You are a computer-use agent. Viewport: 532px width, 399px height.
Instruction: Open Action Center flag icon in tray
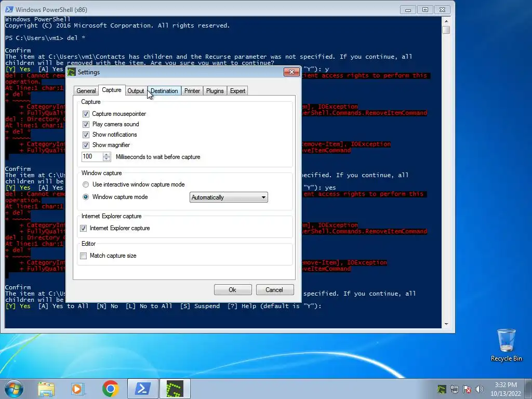coord(467,389)
